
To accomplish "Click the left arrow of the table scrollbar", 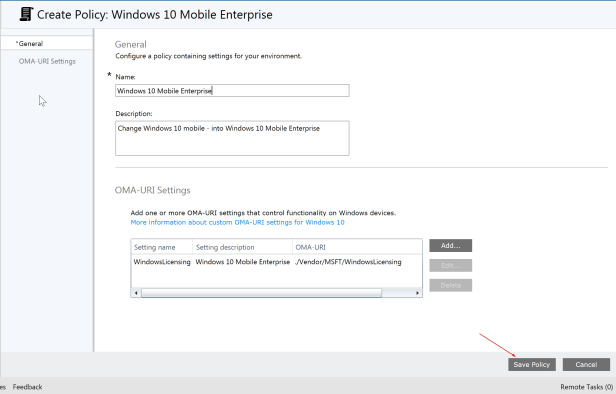I will pyautogui.click(x=136, y=293).
